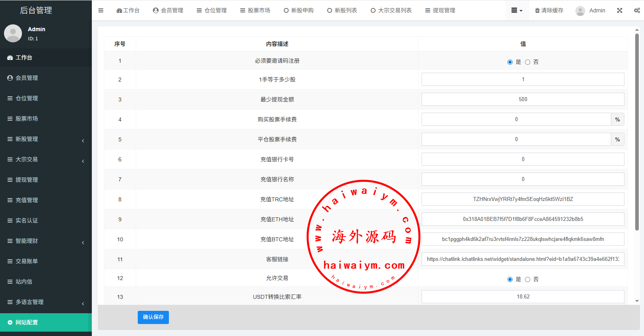Click the fullscreen expand icon
The image size is (644, 336).
click(619, 10)
